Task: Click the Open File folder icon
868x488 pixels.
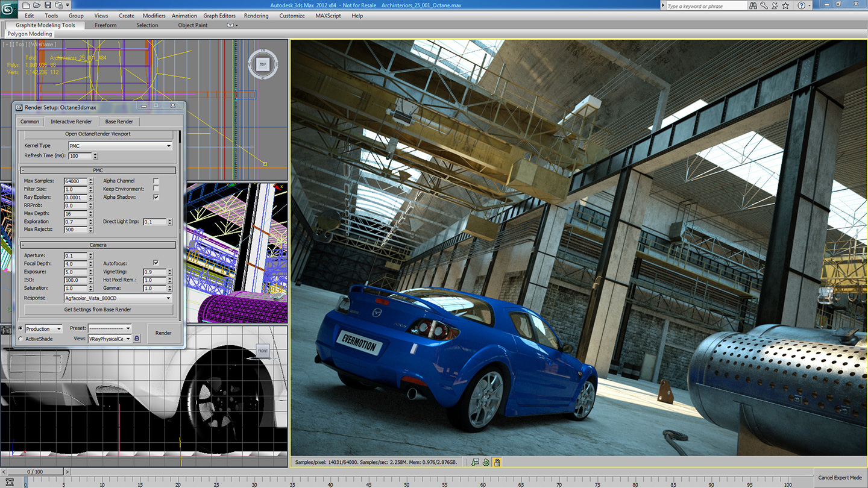Action: (x=37, y=5)
